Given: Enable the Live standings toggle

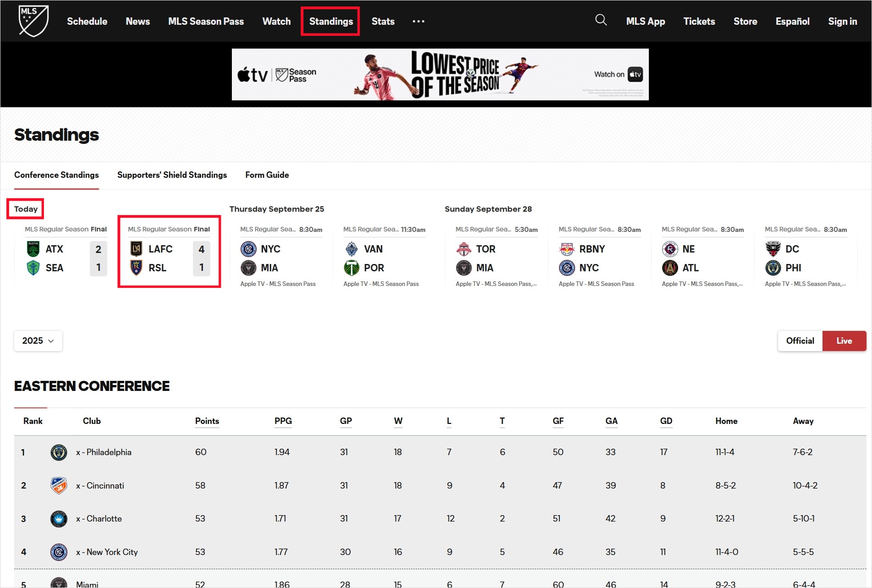Looking at the screenshot, I should [x=844, y=341].
